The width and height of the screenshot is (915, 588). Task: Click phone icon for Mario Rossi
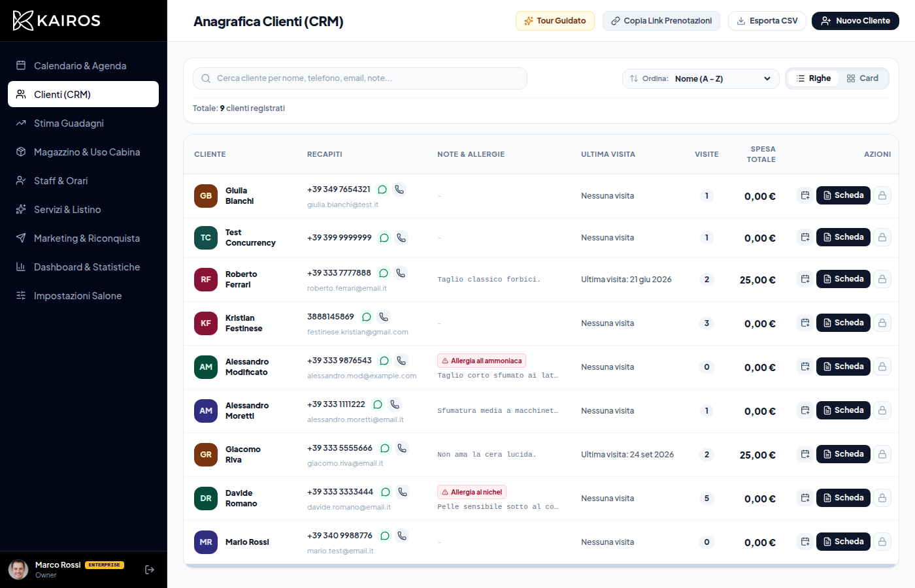click(x=402, y=536)
